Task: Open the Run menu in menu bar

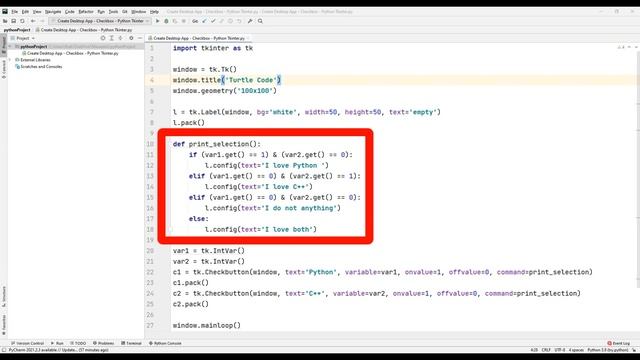Action: [101, 12]
